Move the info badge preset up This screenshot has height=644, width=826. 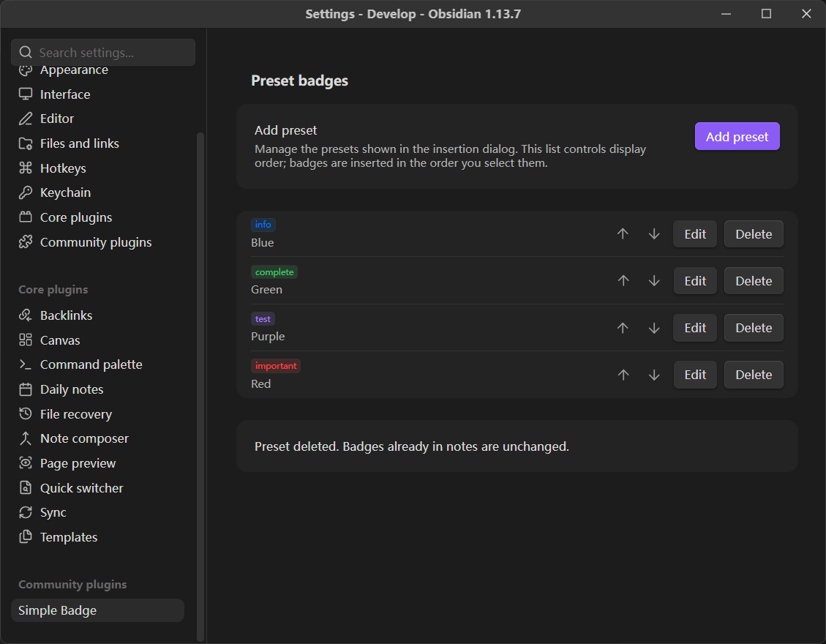coord(623,233)
